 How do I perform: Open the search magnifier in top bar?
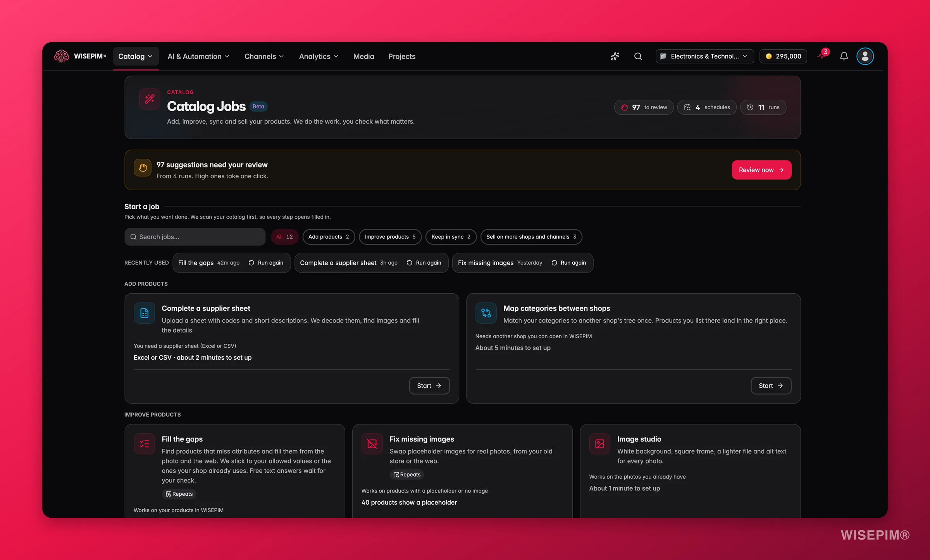(638, 56)
